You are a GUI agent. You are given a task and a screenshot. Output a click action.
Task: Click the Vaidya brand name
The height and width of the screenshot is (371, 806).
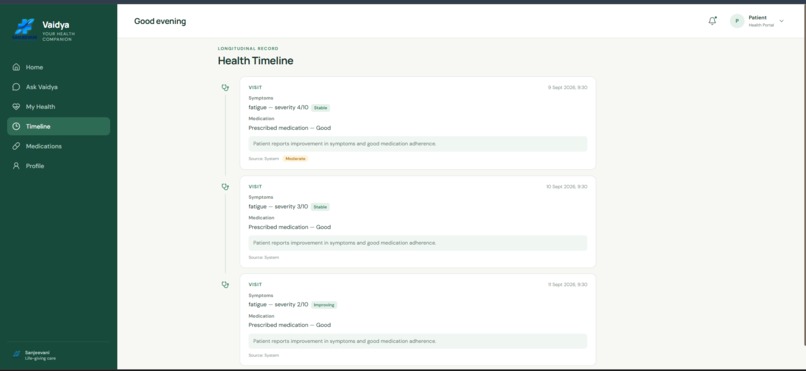(x=56, y=25)
